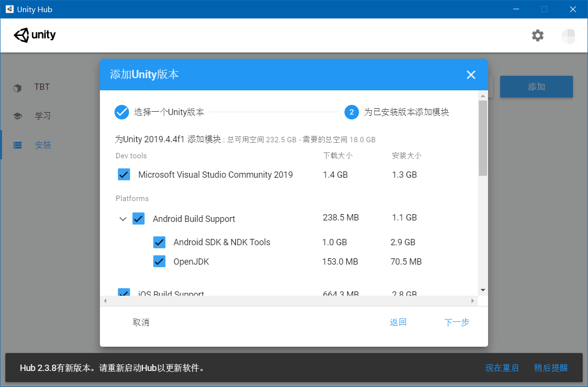Click the blue 添加 button behind dialog
The image size is (588, 387).
coord(537,87)
